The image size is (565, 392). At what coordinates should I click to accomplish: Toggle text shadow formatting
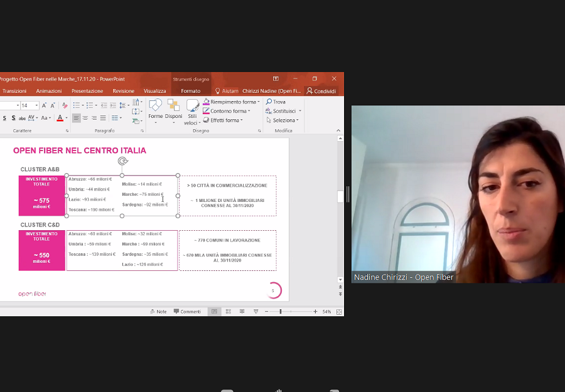tap(13, 118)
